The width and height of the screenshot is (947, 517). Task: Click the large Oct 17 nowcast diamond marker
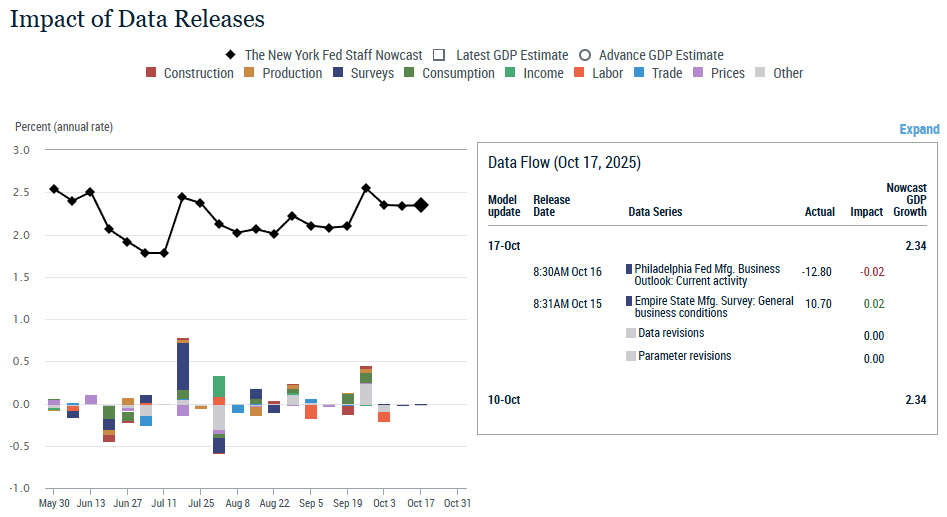click(421, 205)
